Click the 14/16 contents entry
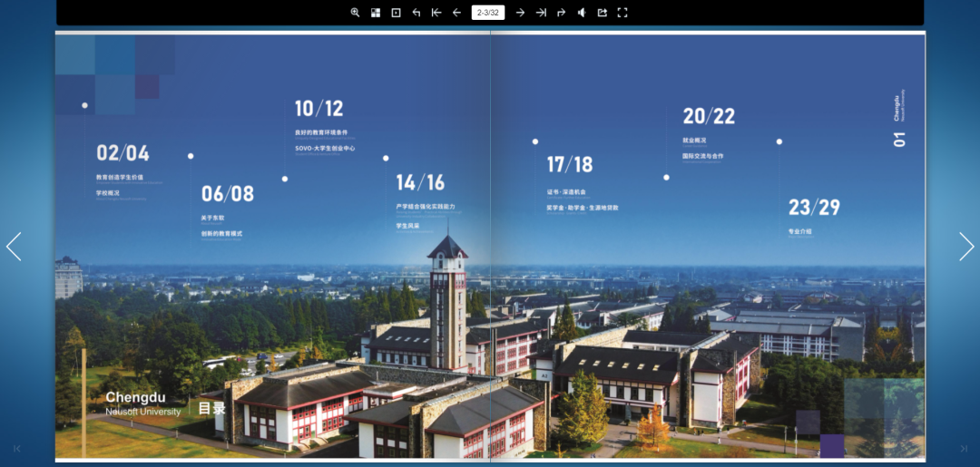 tap(421, 182)
